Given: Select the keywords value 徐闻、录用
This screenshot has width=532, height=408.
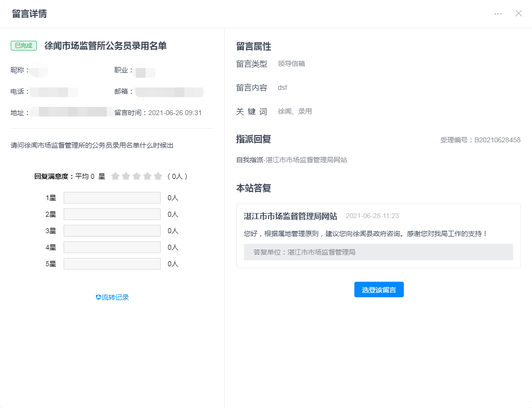Looking at the screenshot, I should [x=295, y=111].
